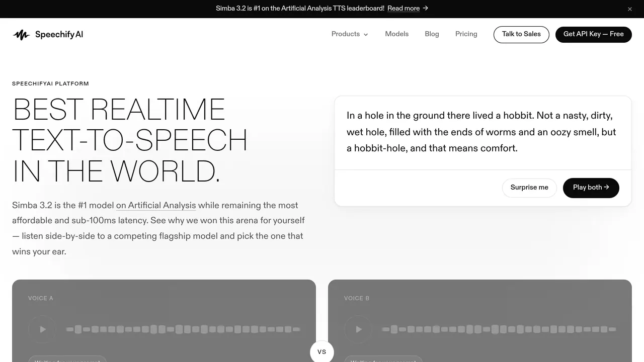
Task: Open the Models page
Action: [x=397, y=34]
